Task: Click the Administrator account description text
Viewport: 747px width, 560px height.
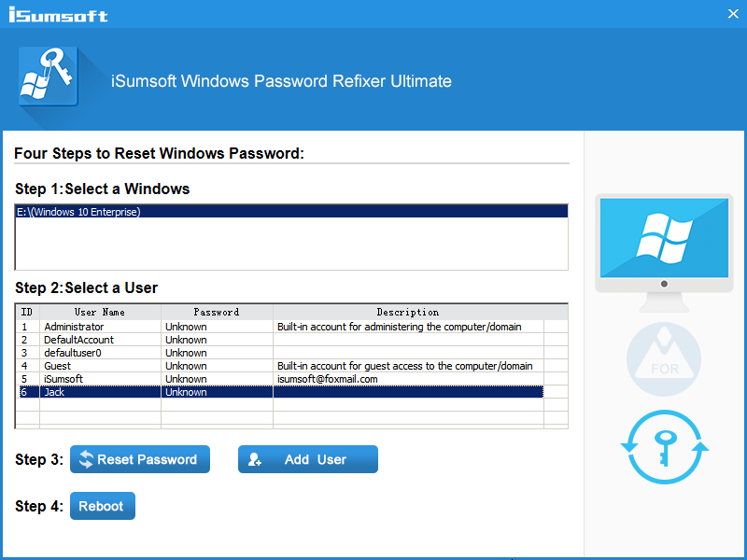Action: click(400, 327)
